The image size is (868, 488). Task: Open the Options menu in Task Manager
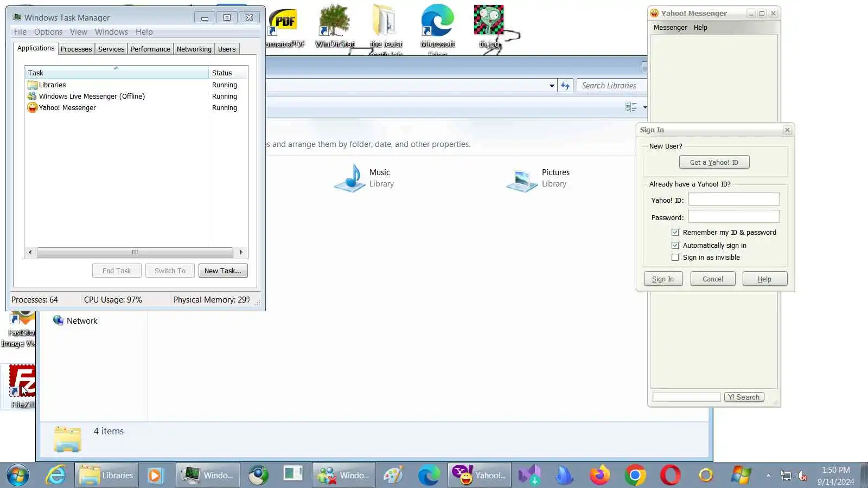(48, 32)
